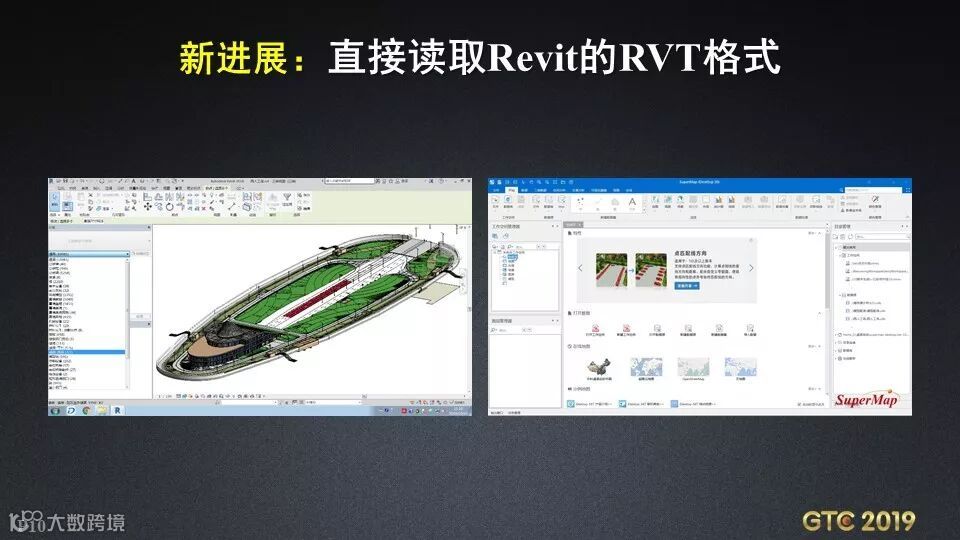Open the world map thumbnail in online maps
The width and height of the screenshot is (960, 540).
click(647, 367)
